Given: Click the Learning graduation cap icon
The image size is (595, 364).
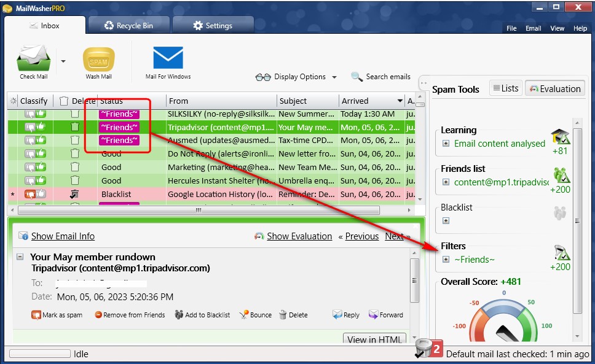Looking at the screenshot, I should click(x=561, y=137).
